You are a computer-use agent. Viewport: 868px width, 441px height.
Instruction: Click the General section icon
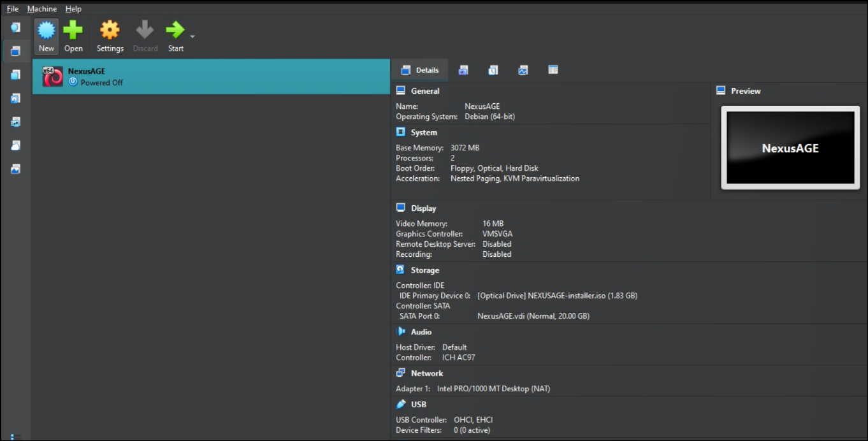click(x=401, y=90)
